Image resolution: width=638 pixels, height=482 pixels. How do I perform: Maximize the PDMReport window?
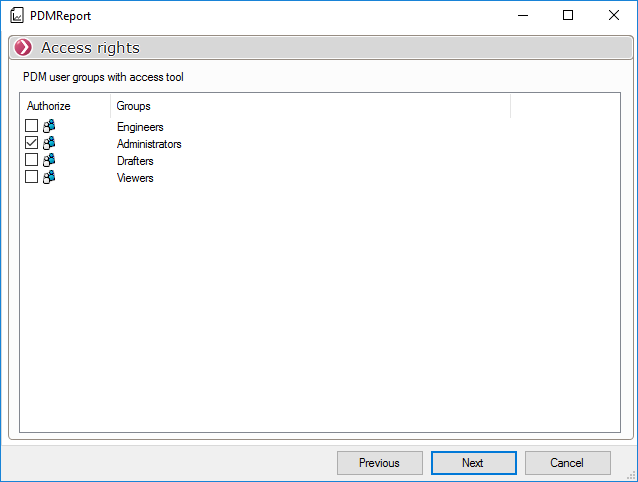pyautogui.click(x=568, y=15)
